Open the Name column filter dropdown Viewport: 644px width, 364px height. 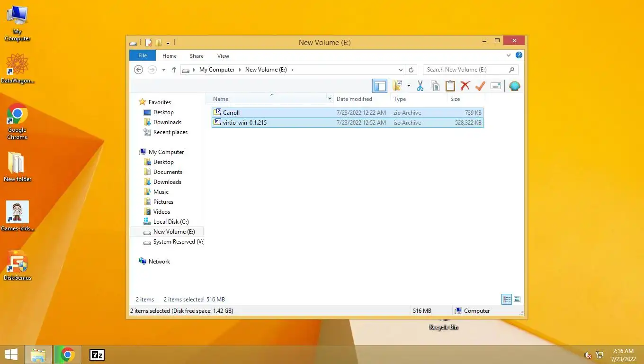click(x=330, y=99)
